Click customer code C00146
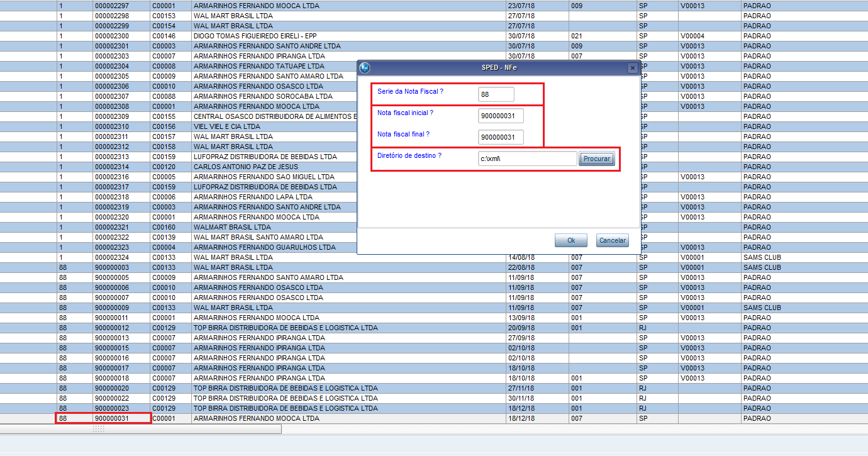 pyautogui.click(x=164, y=36)
